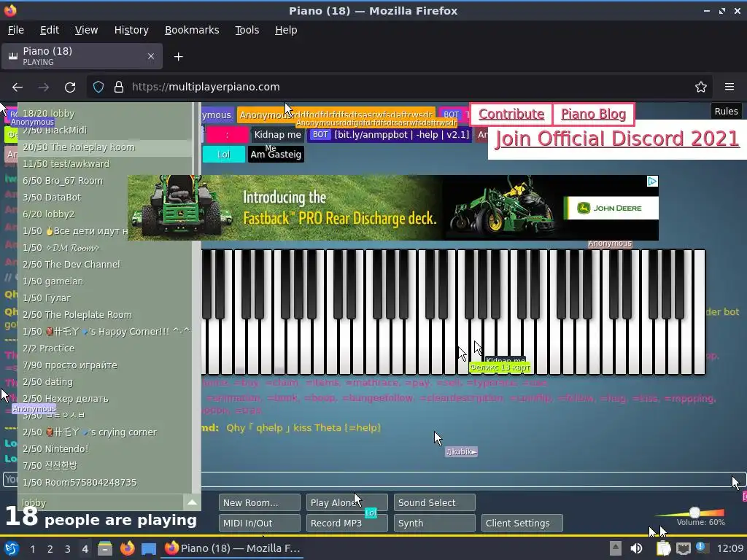747x560 pixels.
Task: Click the John Deere Fastback ad banner
Action: pyautogui.click(x=393, y=208)
